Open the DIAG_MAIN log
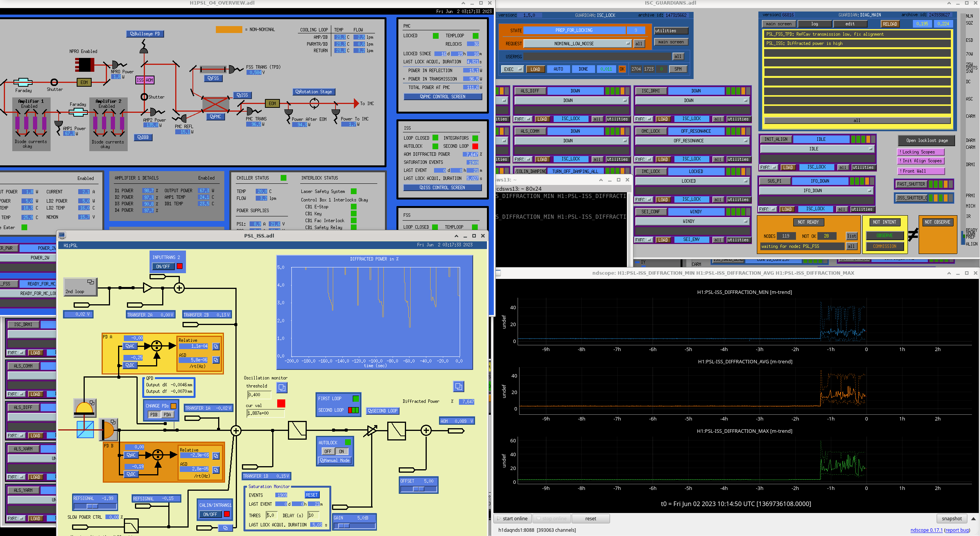This screenshot has width=980, height=536. tap(815, 24)
